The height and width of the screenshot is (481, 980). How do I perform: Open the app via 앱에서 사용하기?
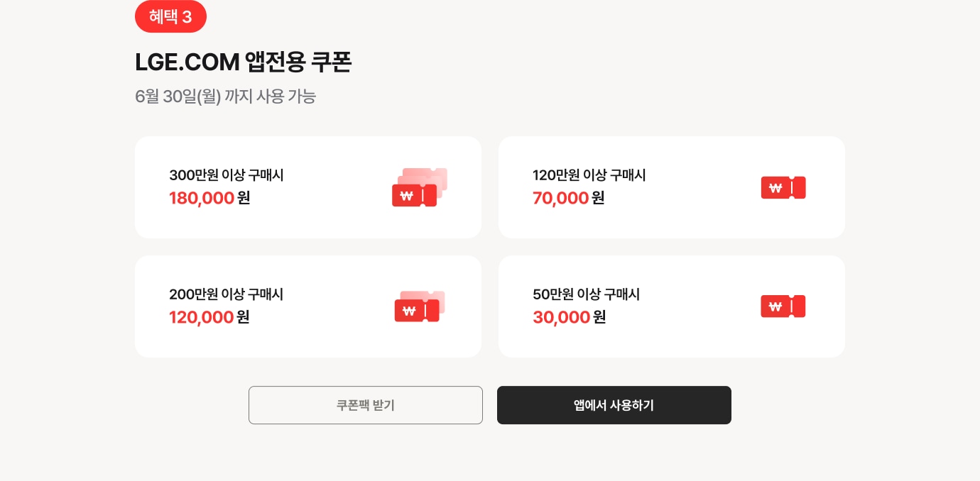(614, 405)
